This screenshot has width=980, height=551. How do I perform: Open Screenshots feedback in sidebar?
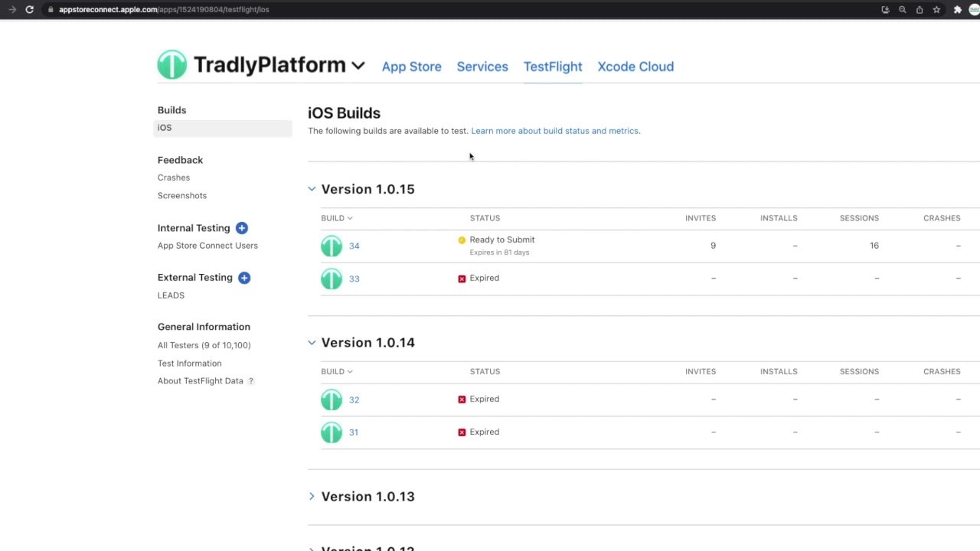[182, 196]
